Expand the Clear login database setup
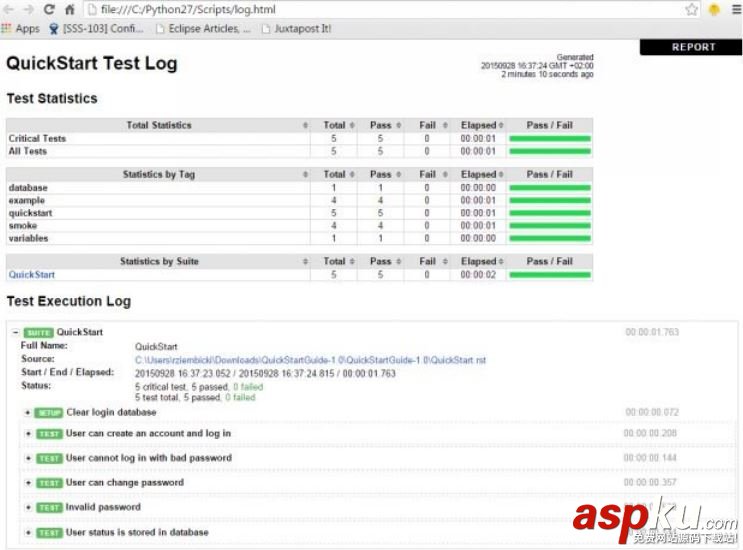This screenshot has width=743, height=550. (27, 413)
